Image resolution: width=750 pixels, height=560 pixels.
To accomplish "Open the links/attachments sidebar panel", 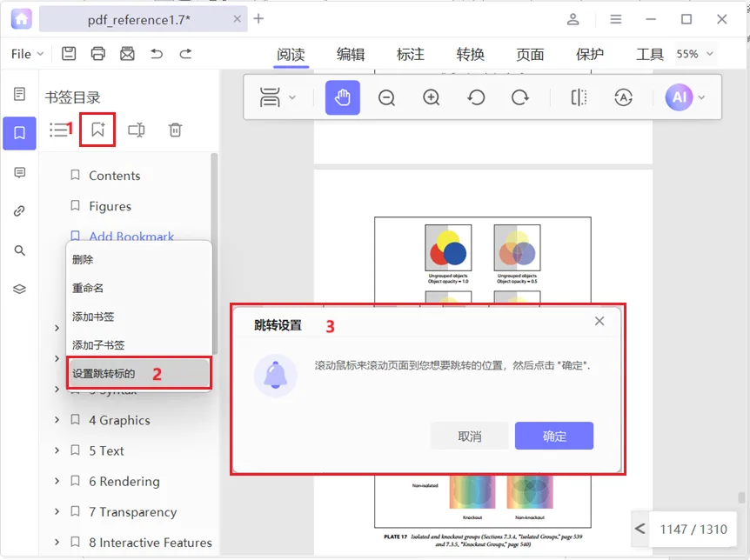I will coord(20,211).
